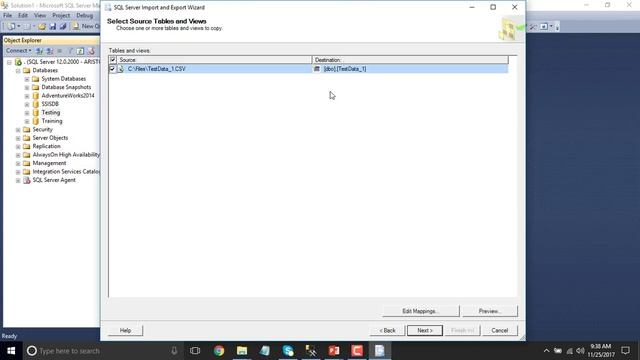This screenshot has width=640, height=360.
Task: Click the Help button in wizard
Action: pos(125,330)
